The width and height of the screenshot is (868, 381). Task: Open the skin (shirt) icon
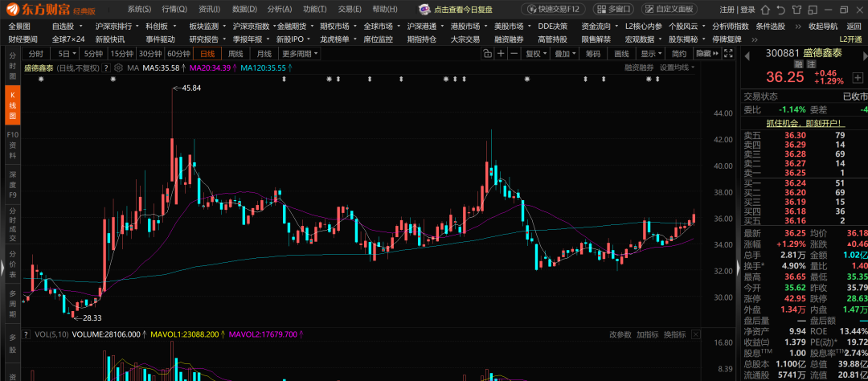[796, 10]
